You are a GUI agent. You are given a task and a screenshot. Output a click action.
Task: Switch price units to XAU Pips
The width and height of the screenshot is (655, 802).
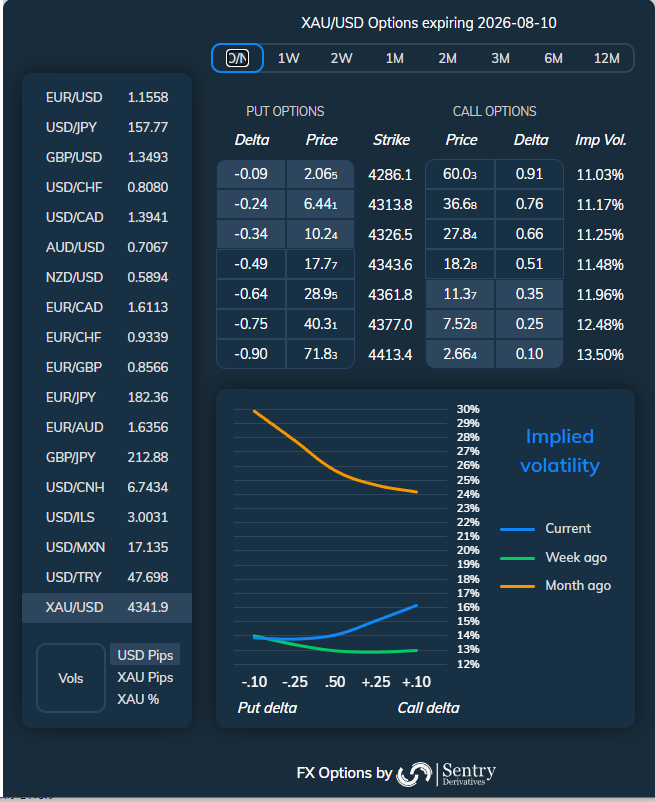point(145,677)
